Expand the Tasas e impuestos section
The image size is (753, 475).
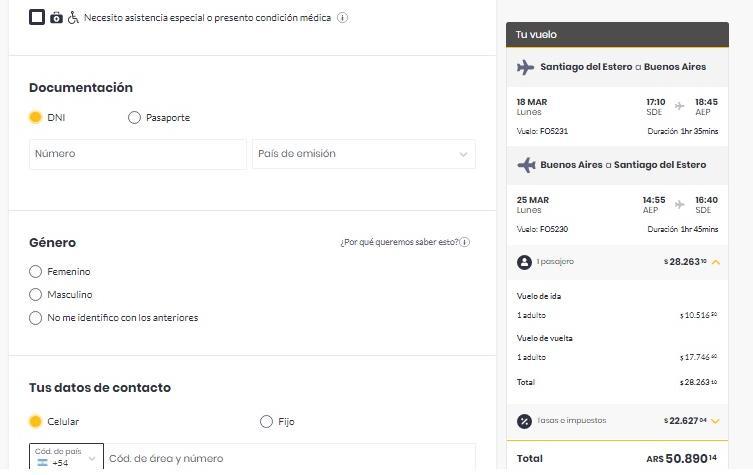pos(716,421)
